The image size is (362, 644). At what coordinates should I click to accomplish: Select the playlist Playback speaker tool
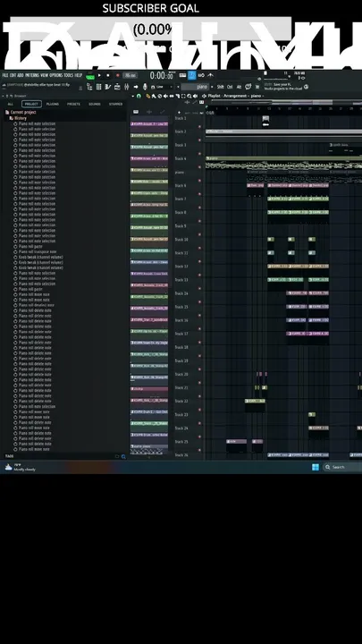(195, 96)
